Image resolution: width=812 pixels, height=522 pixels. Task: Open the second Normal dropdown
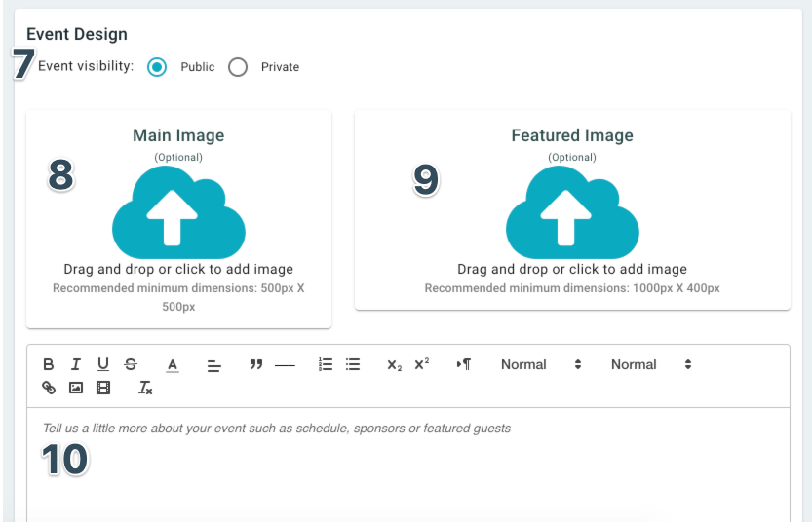pos(651,364)
